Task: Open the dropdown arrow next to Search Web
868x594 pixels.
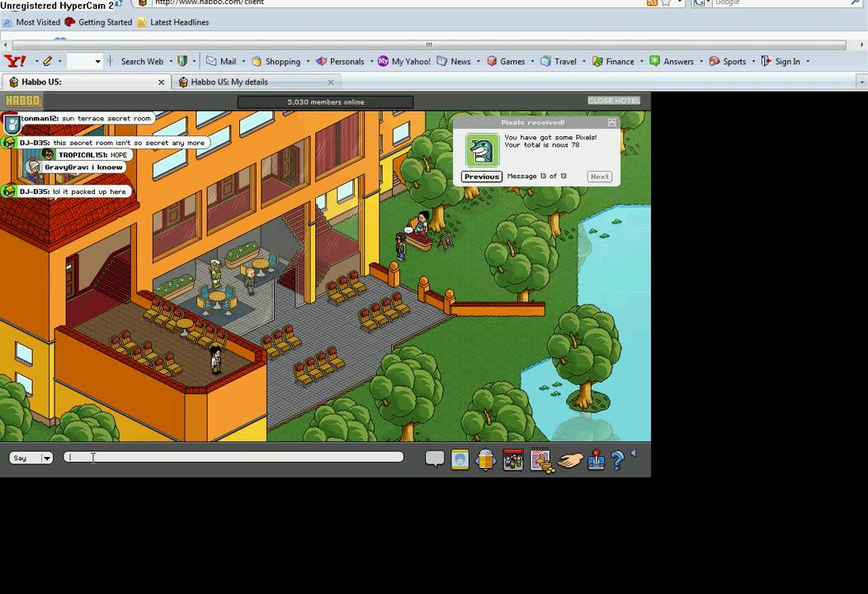Action: 171,61
